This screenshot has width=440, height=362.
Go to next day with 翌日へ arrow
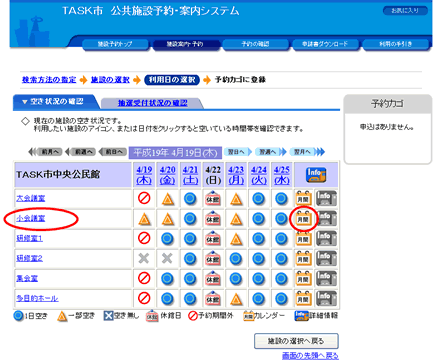pyautogui.click(x=238, y=152)
